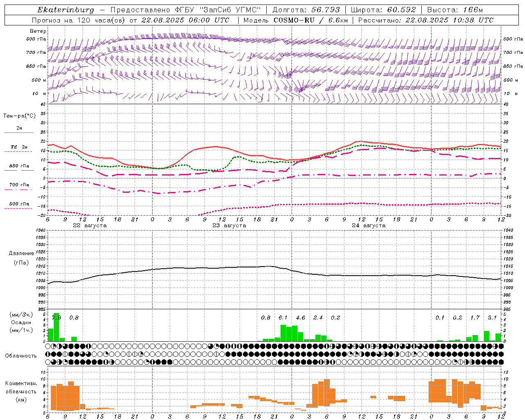The width and height of the screenshot is (525, 420).
Task: Select the '0.1' precipitation total value
Action: click(440, 317)
